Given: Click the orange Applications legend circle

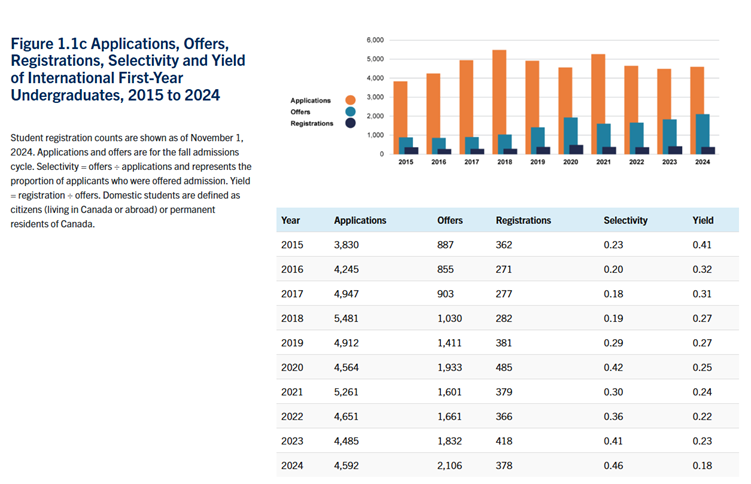Looking at the screenshot, I should 350,100.
